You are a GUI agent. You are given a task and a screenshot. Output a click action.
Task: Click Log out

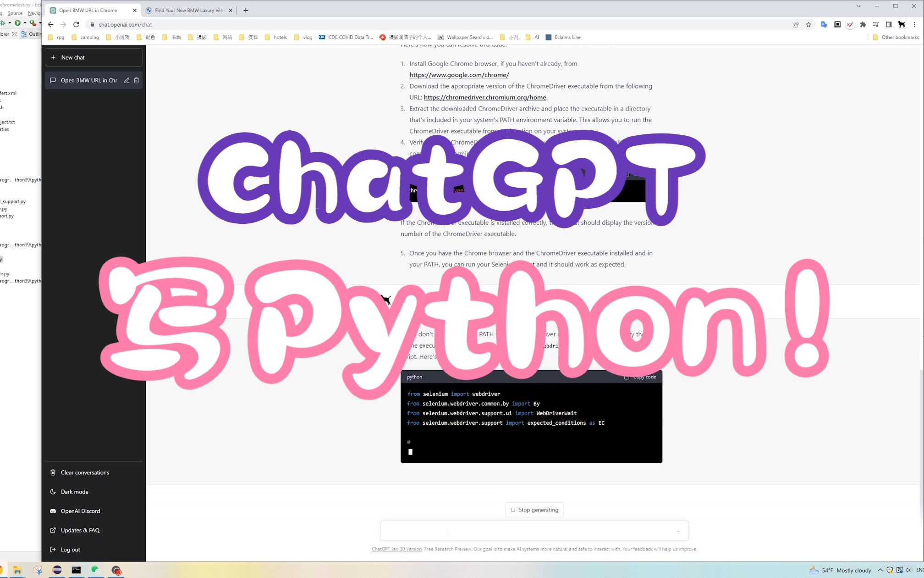(x=70, y=550)
